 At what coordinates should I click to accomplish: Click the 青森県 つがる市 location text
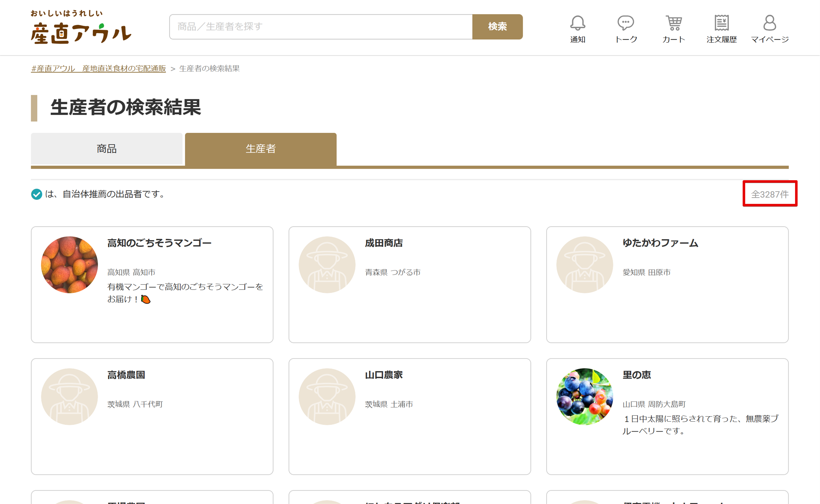pyautogui.click(x=393, y=272)
